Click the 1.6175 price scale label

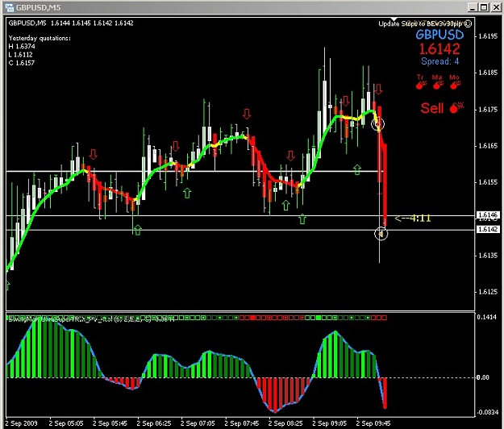[488, 109]
